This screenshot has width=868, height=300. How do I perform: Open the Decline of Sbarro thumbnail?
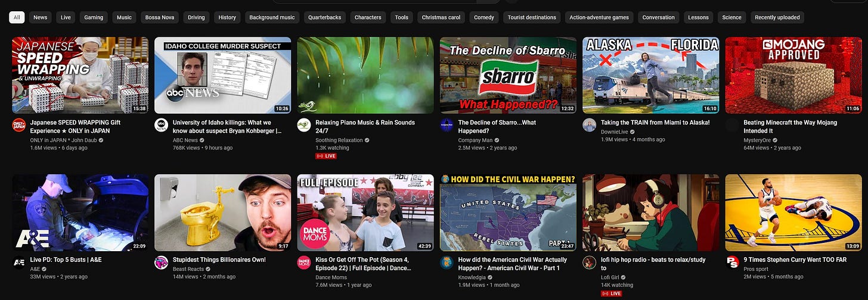[509, 75]
